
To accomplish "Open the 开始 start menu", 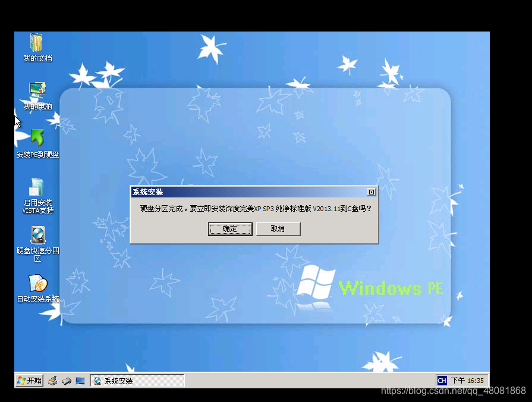I will (29, 380).
